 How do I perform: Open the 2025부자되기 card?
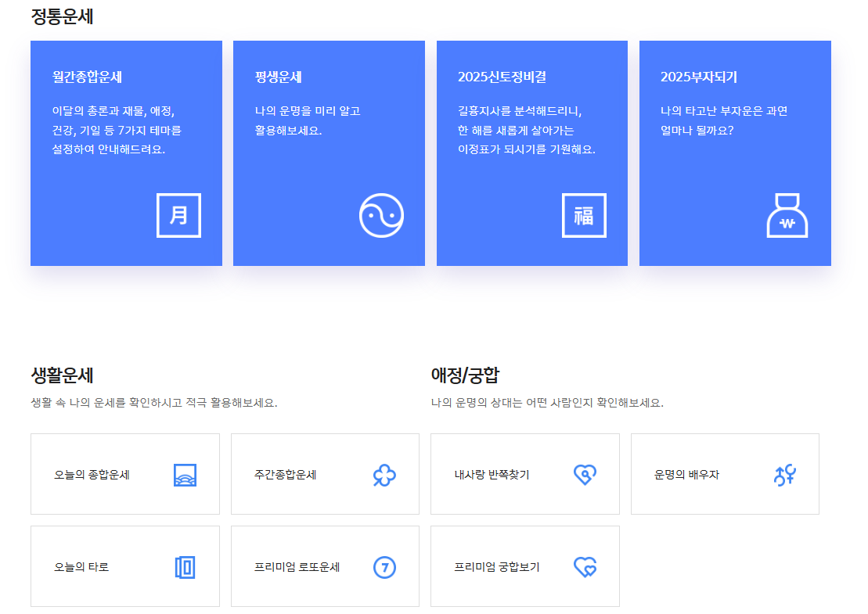tap(734, 153)
